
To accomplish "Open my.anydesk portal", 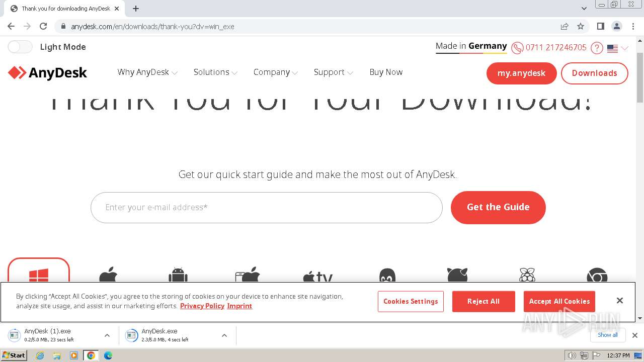I will [521, 73].
